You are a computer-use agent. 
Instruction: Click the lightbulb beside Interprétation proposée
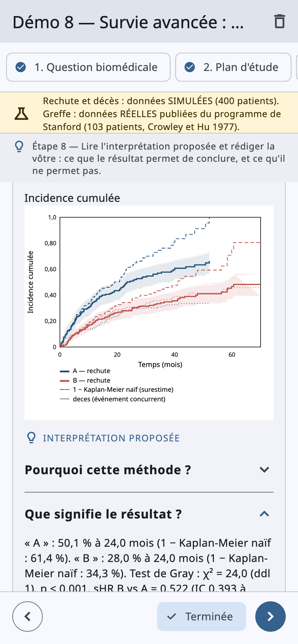click(32, 438)
